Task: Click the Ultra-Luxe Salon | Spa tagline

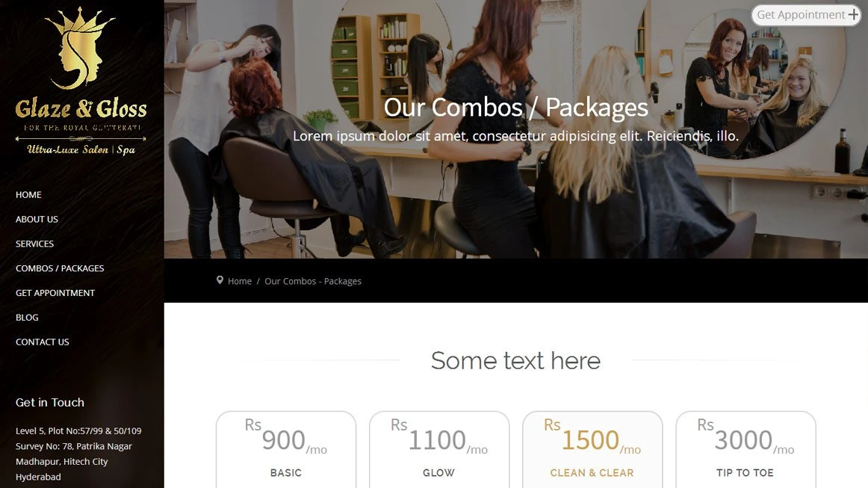Action: tap(81, 149)
